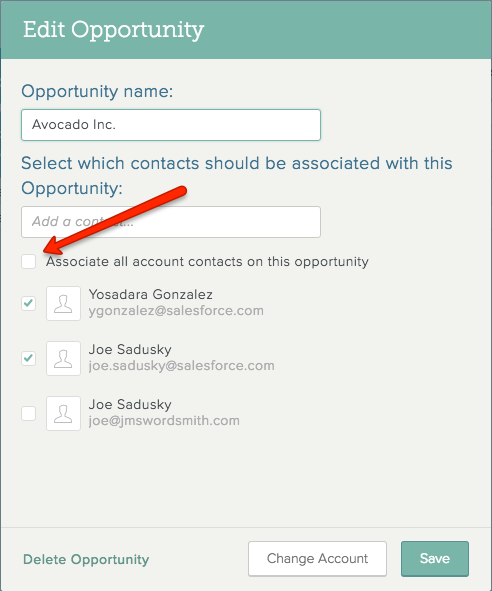The image size is (492, 591).
Task: Click the Associate all account contacts label text
Action: (207, 262)
